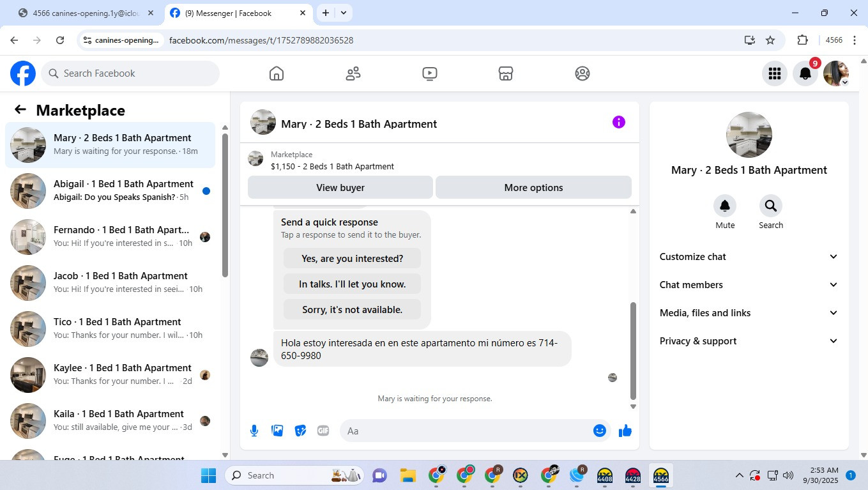Select Mary's 2 Beds 1 Bath conversation
Viewport: 868px width, 490px height.
coord(110,145)
